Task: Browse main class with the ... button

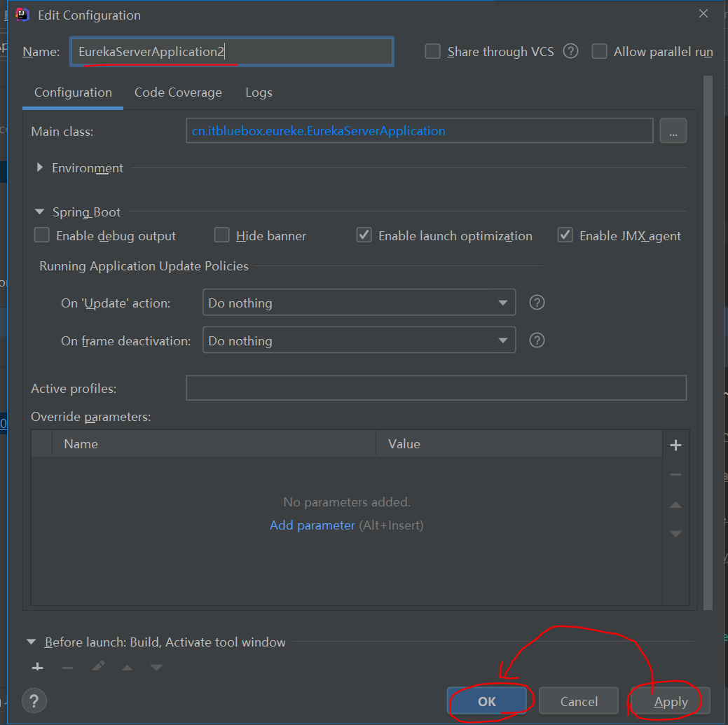Action: [673, 132]
